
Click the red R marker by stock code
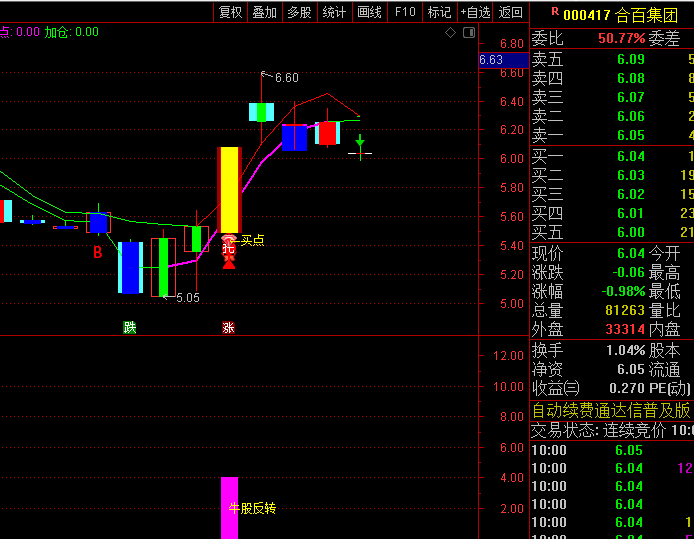555,12
